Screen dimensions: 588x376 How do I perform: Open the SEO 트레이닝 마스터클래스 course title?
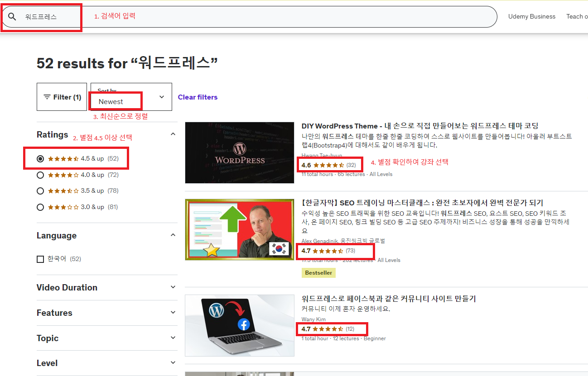(x=422, y=203)
